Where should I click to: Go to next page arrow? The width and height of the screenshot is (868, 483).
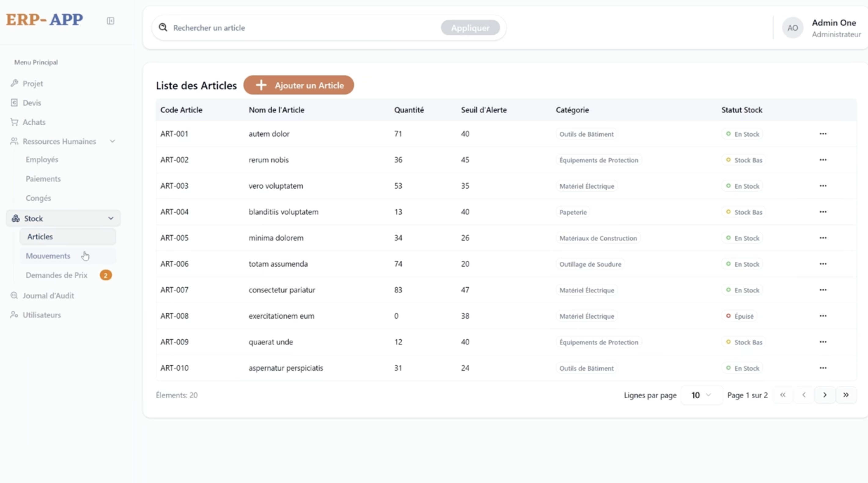tap(825, 395)
